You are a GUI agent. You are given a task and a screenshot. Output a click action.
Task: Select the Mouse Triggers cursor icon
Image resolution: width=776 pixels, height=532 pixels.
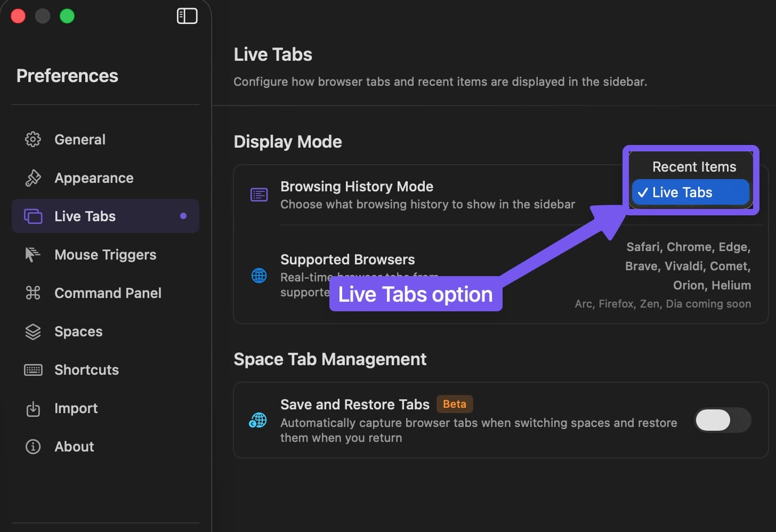click(33, 254)
